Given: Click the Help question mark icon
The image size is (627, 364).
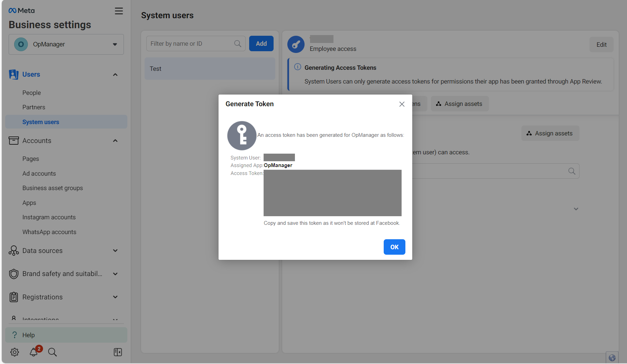Looking at the screenshot, I should [x=14, y=335].
